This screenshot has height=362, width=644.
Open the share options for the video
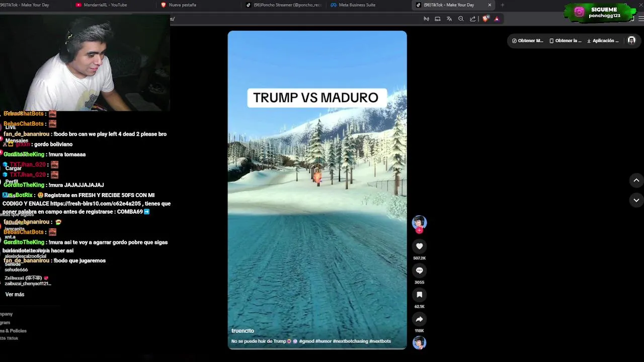[419, 319]
